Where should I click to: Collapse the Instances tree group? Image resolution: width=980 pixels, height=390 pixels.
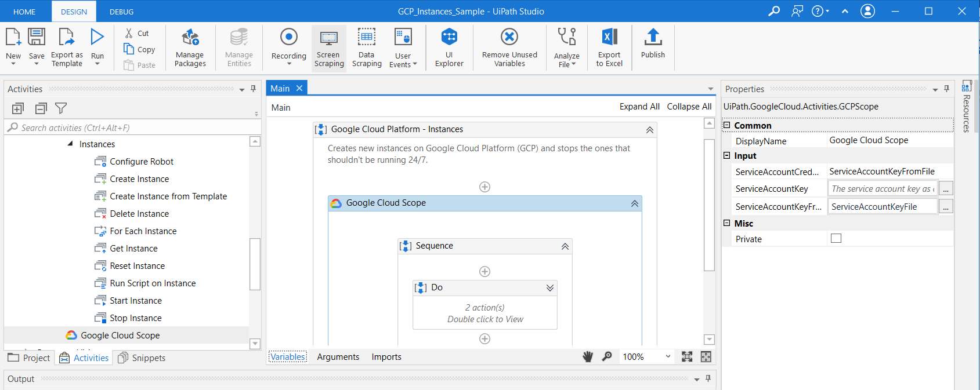(70, 144)
